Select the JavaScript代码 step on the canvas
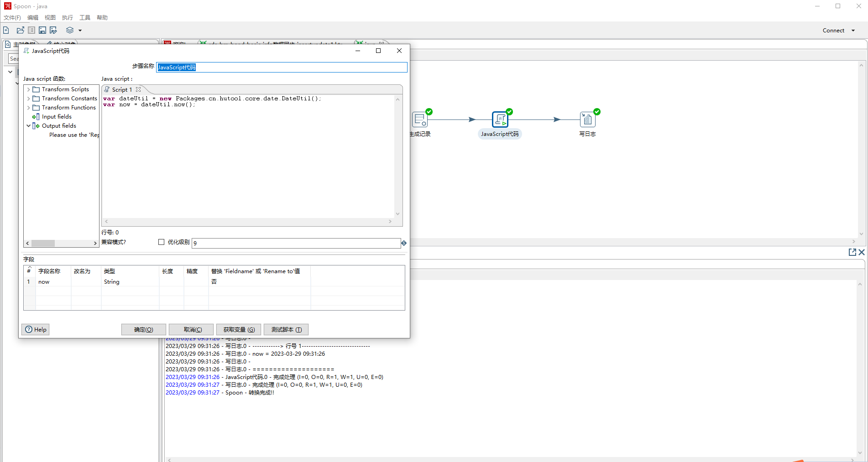 [x=500, y=119]
